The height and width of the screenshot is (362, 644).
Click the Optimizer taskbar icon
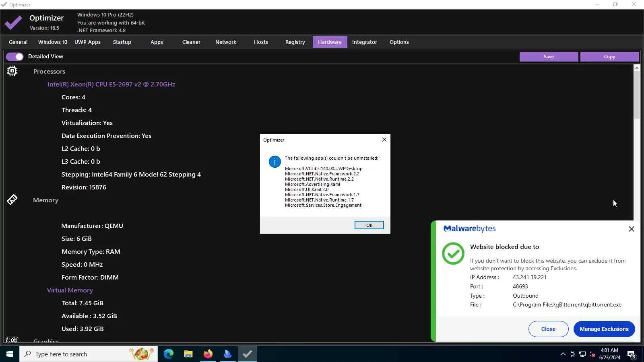coord(248,354)
